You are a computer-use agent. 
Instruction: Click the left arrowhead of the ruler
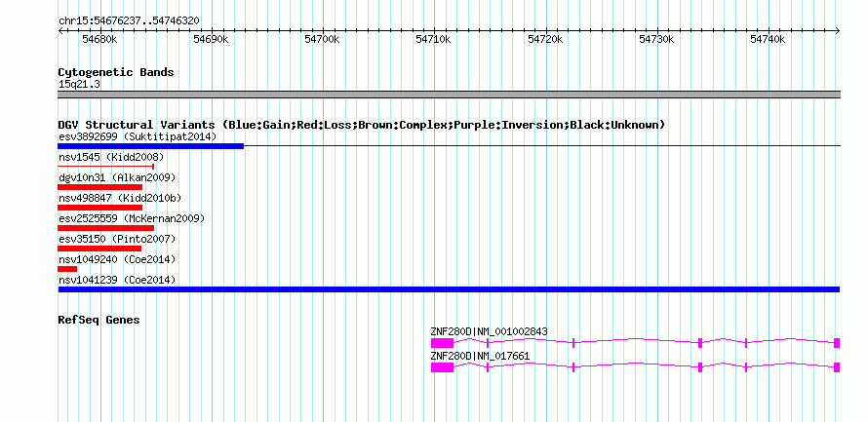coord(59,30)
